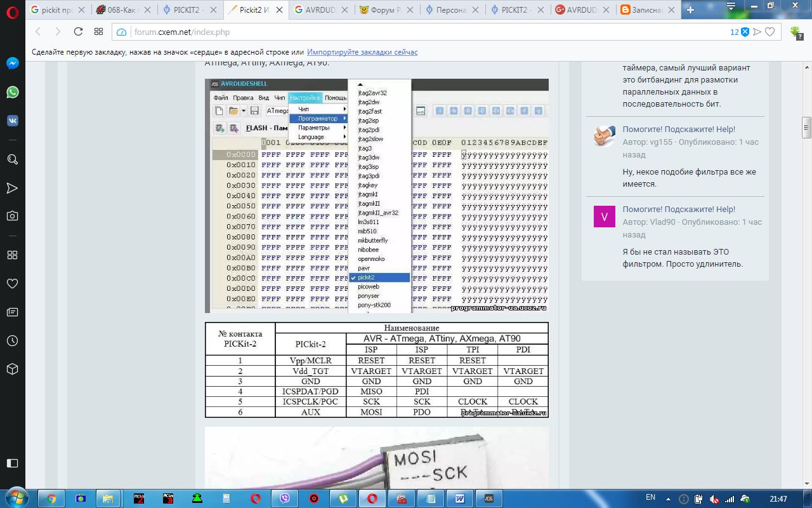Open "Помогите! Подскажите! Help!" topic by vg155
Viewport: 812px width, 508px height.
click(679, 130)
